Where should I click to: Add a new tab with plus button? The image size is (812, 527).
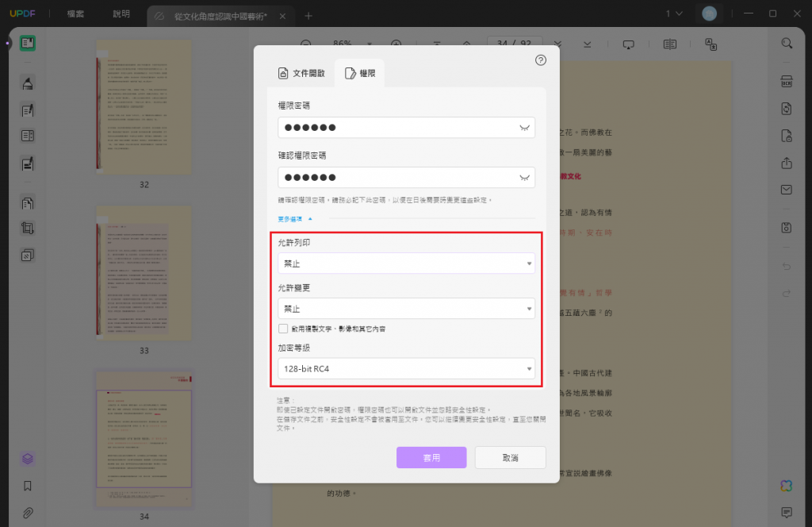tap(308, 16)
